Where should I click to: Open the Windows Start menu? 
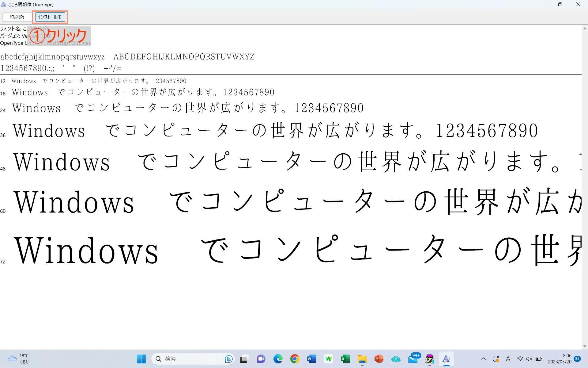(x=141, y=359)
